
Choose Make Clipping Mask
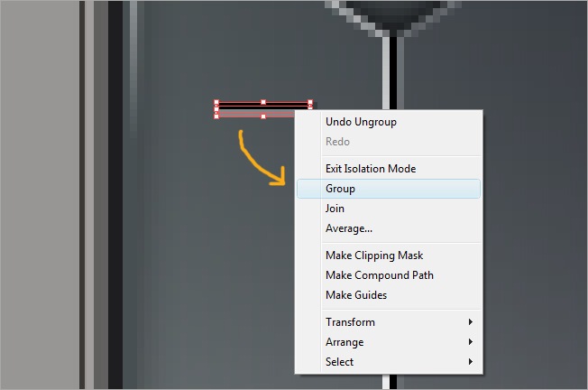point(389,255)
